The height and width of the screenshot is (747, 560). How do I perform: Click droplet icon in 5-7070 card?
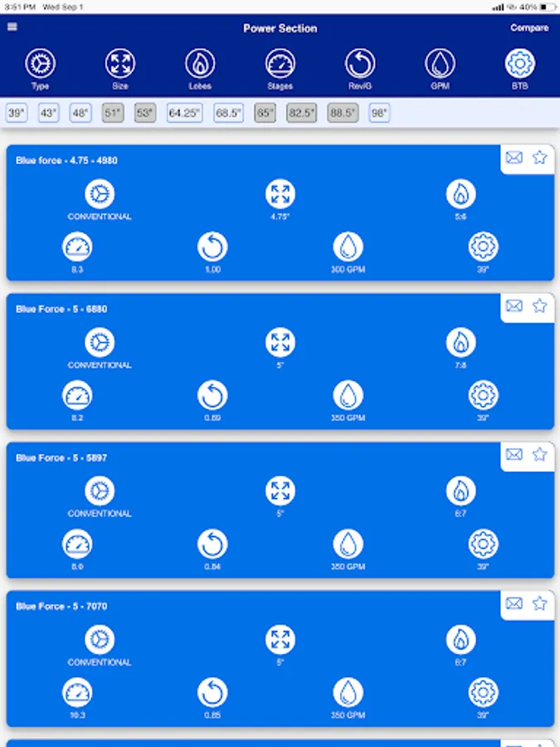[x=348, y=693]
